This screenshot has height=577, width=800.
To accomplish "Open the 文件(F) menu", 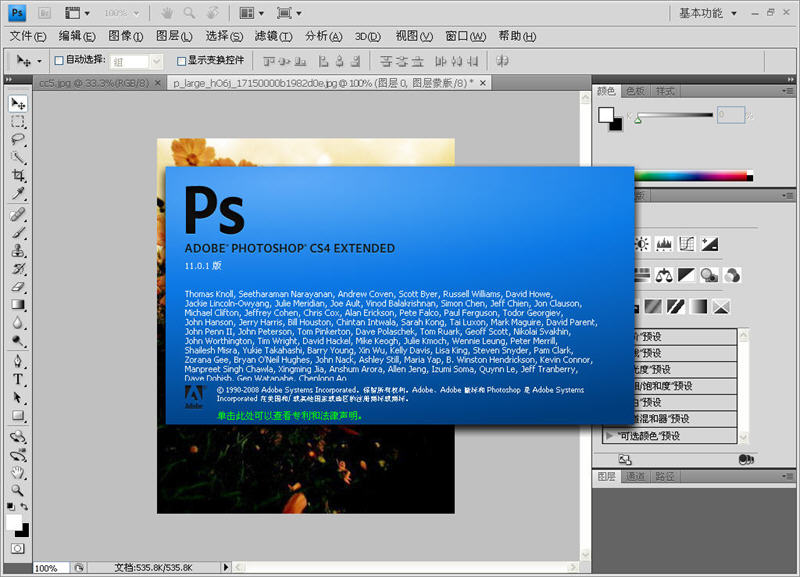I will pyautogui.click(x=28, y=36).
